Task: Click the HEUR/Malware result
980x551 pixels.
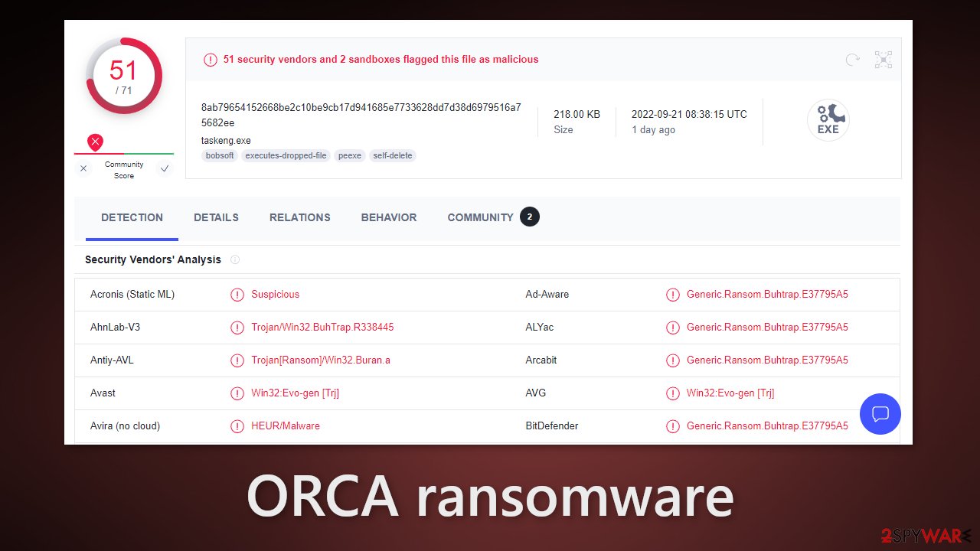Action: click(286, 425)
